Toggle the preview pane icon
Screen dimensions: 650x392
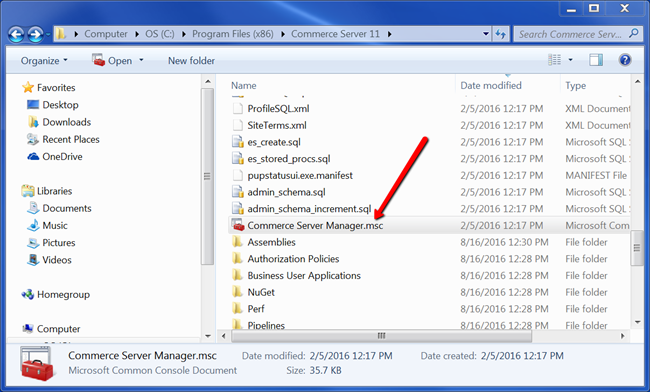coord(596,60)
